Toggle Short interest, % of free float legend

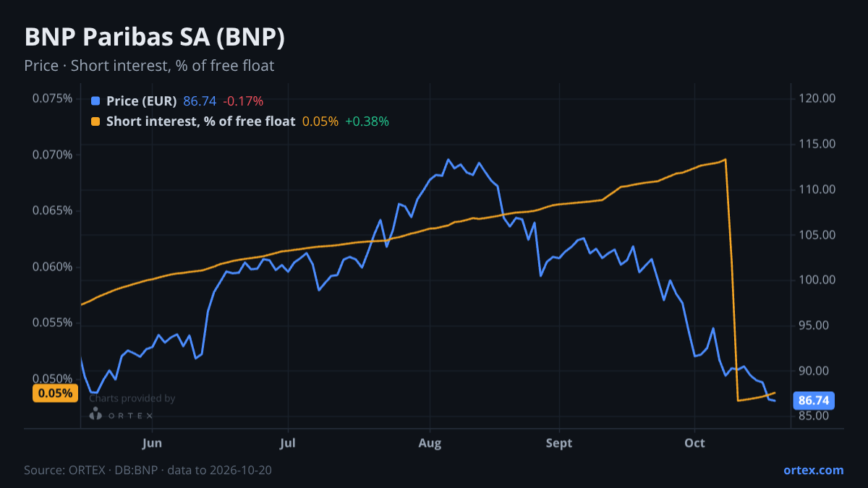coord(201,121)
